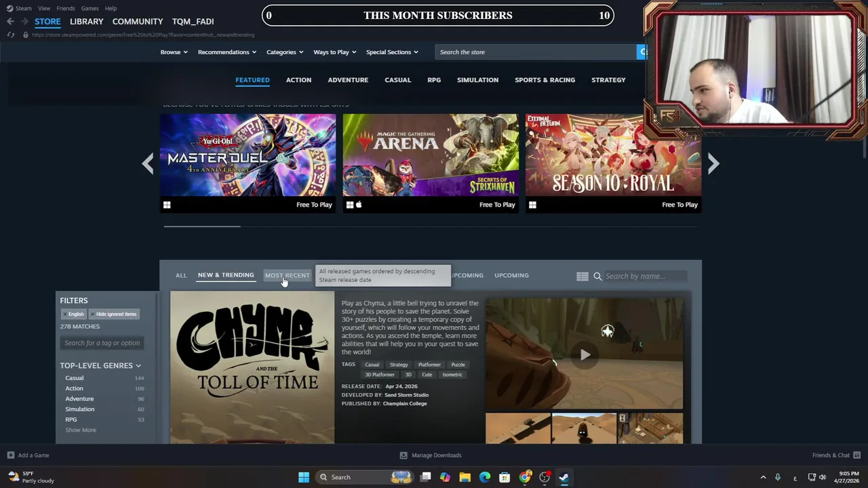Click the Search for a tag field
This screenshot has width=868, height=488.
click(x=102, y=343)
